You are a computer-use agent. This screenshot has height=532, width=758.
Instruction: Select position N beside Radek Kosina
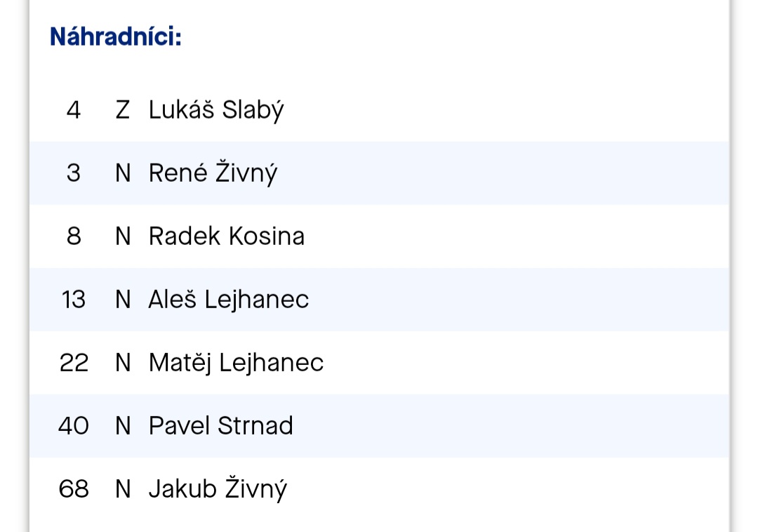tap(123, 237)
